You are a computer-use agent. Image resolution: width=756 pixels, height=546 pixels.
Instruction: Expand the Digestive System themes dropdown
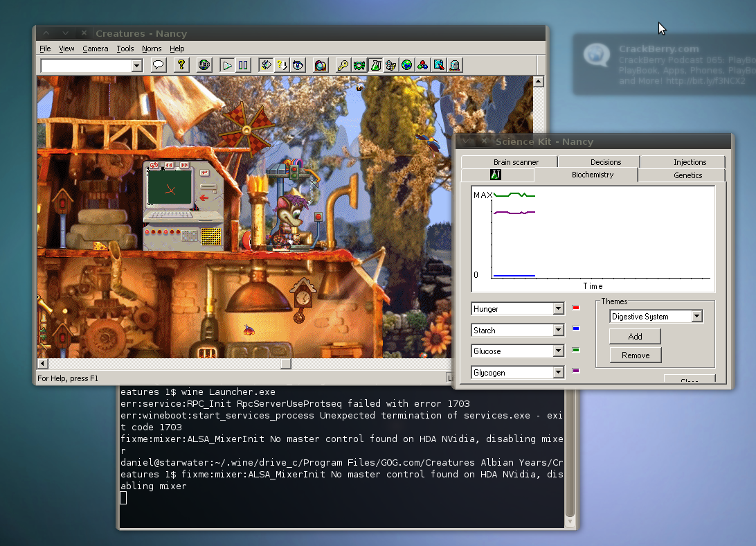pos(696,317)
